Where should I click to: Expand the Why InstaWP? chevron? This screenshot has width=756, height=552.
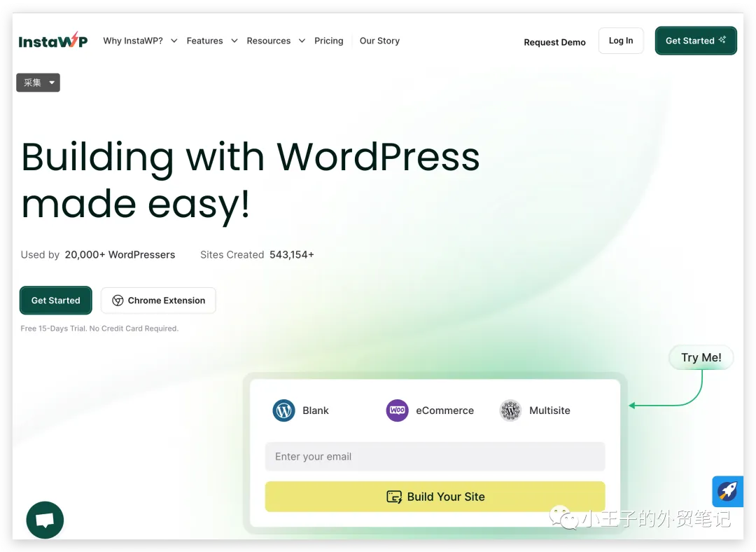point(174,41)
